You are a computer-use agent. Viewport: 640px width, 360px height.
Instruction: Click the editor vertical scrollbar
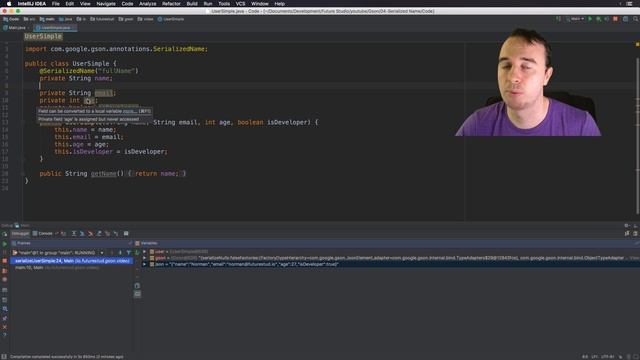(x=638, y=135)
